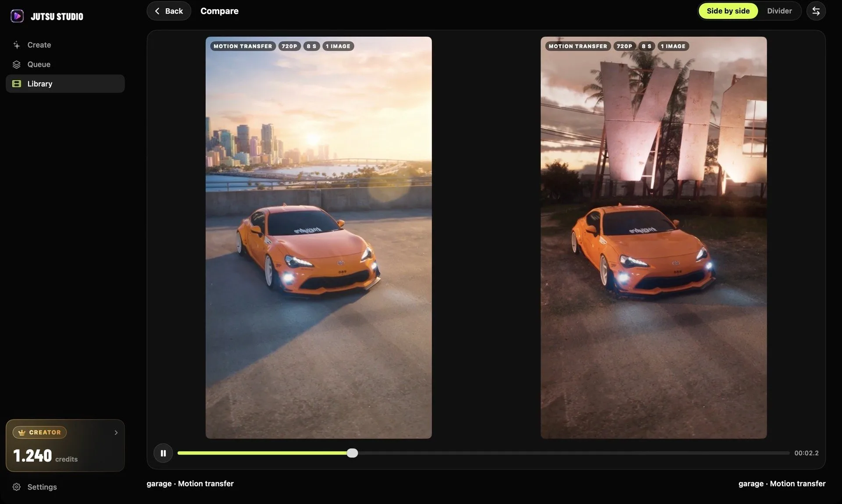Swap the left and right videos

click(x=816, y=11)
